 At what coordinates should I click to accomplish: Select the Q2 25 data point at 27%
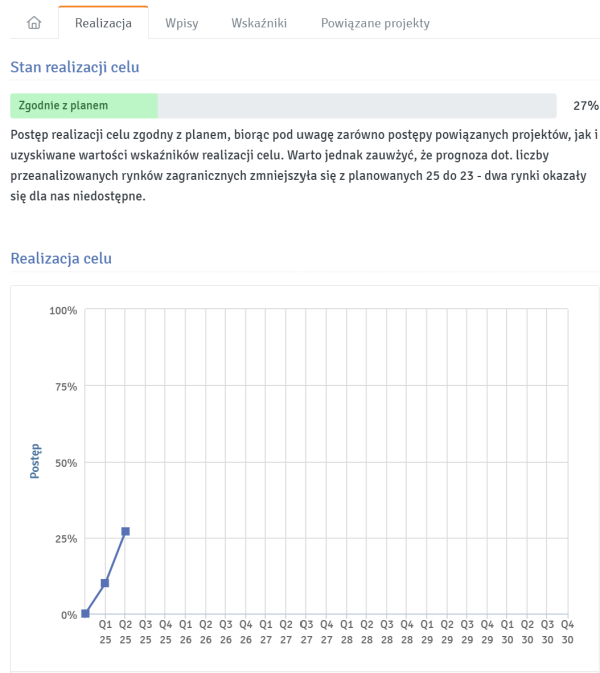125,531
